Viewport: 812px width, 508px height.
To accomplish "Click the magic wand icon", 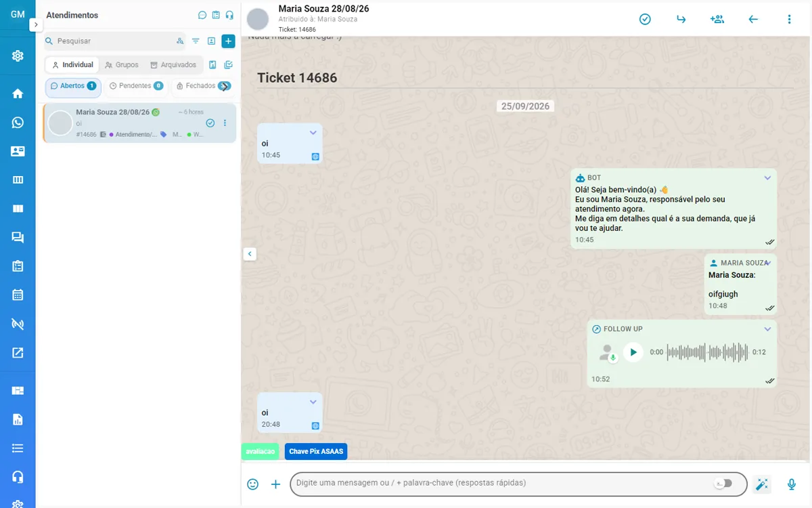I will 762,484.
